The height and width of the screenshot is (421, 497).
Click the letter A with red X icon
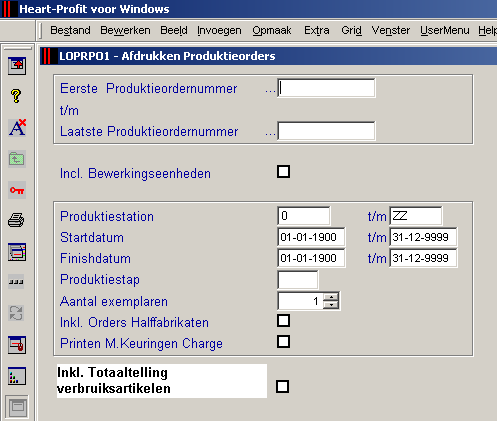click(x=17, y=127)
